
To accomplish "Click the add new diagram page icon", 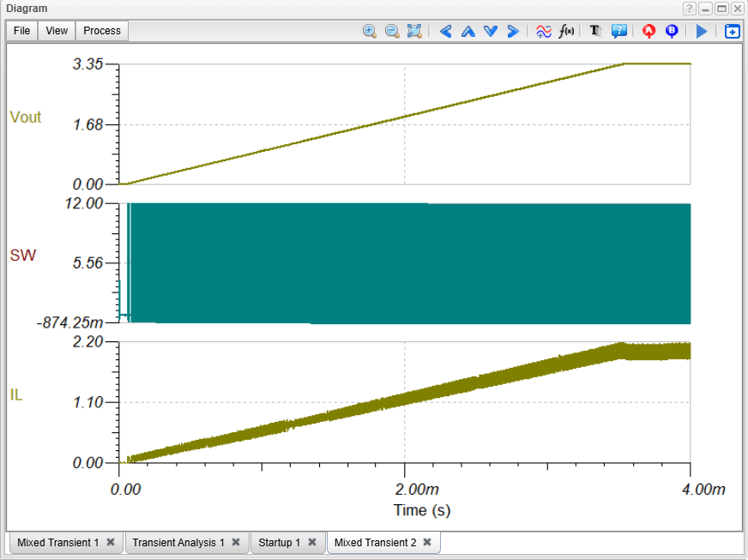I will tap(732, 31).
